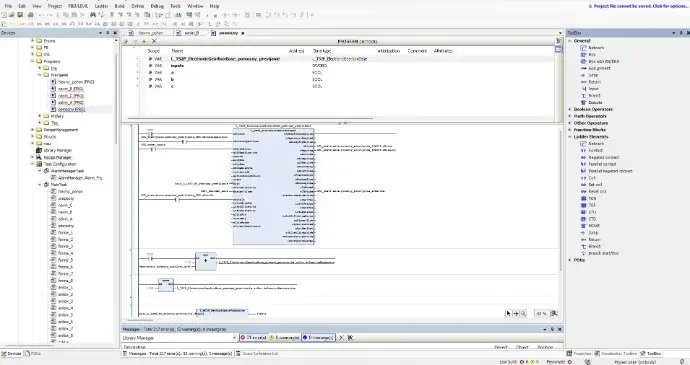The height and width of the screenshot is (365, 690).
Task: Open Library Manager in the Devices tree
Action: click(x=54, y=150)
